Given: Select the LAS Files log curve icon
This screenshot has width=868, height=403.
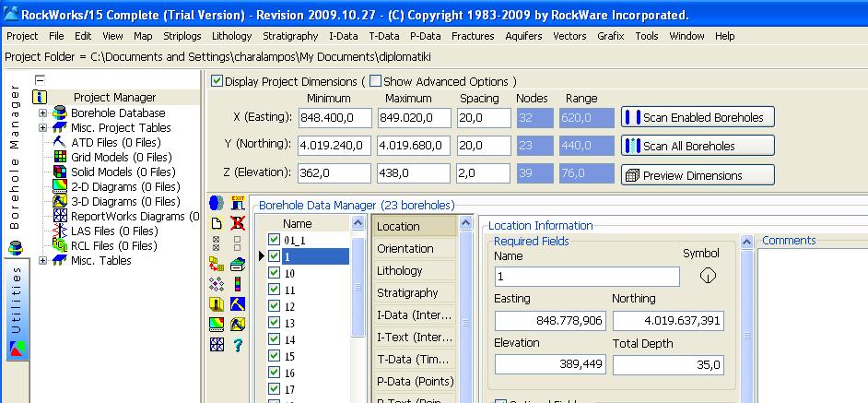Looking at the screenshot, I should click(x=60, y=231).
